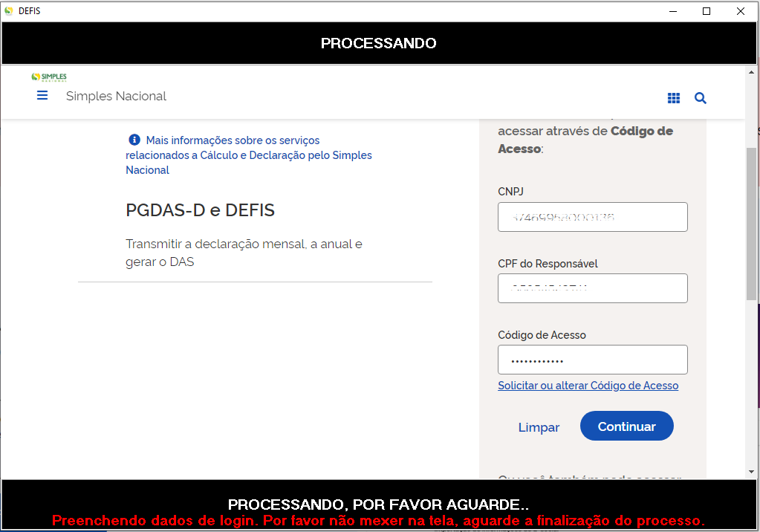Click the blue info circle icon
This screenshot has width=760, height=532.
(134, 140)
